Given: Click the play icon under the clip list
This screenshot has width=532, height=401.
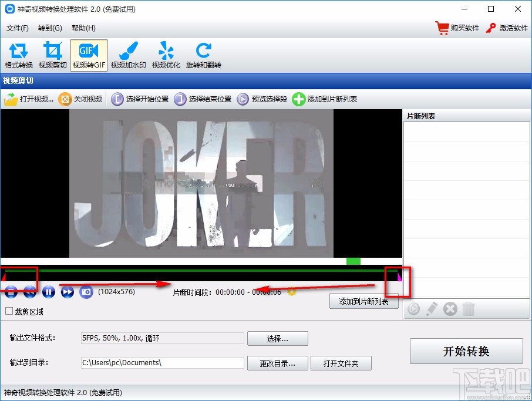Looking at the screenshot, I should point(413,309).
